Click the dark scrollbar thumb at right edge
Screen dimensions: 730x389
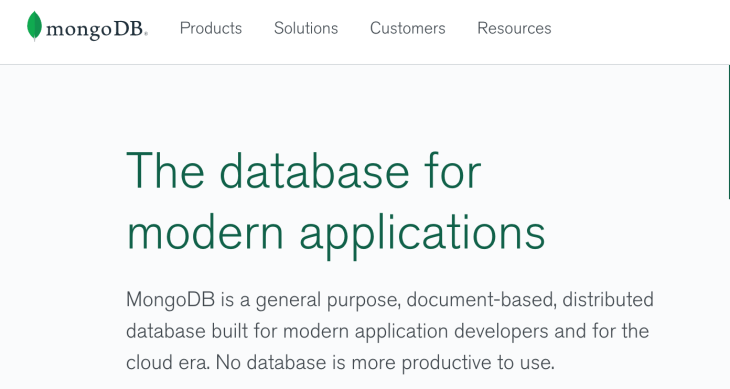[x=729, y=132]
